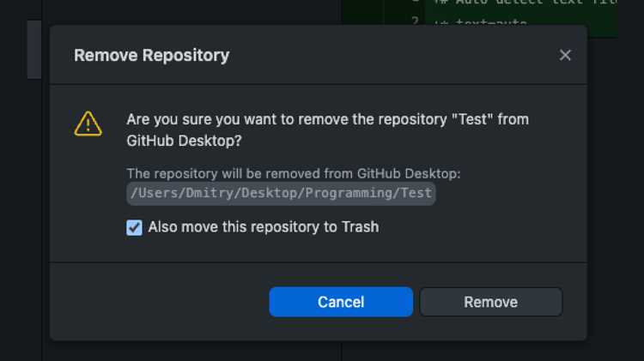This screenshot has width=644, height=361.
Task: Click the quoted "Test" repository name in the question
Action: pos(472,119)
